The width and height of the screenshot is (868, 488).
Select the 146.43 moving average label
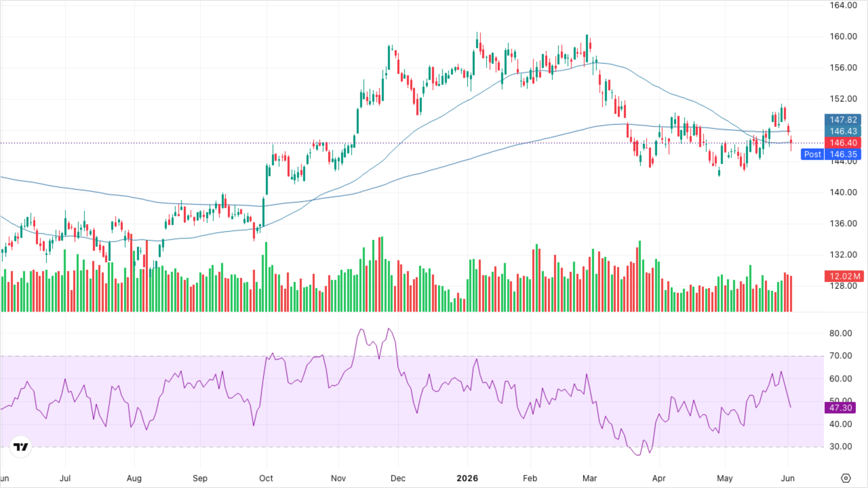coord(843,131)
